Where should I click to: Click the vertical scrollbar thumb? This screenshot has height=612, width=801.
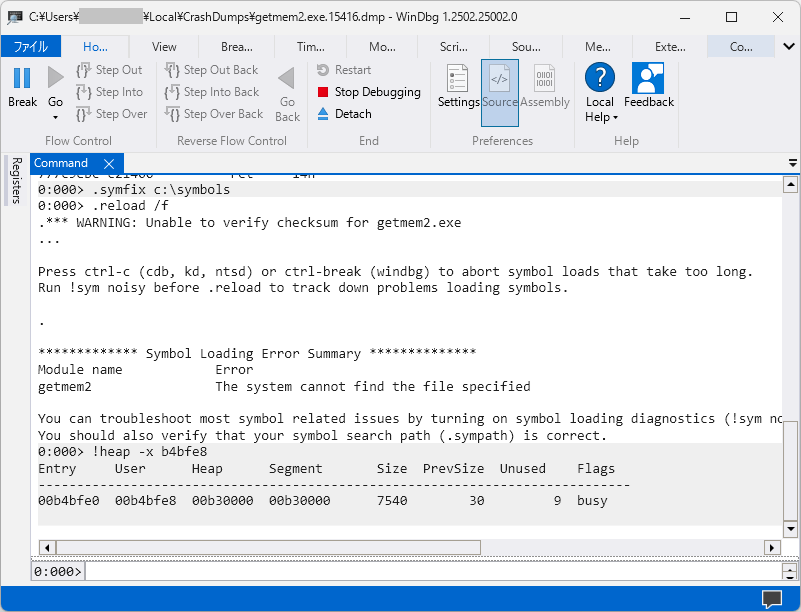(x=790, y=470)
